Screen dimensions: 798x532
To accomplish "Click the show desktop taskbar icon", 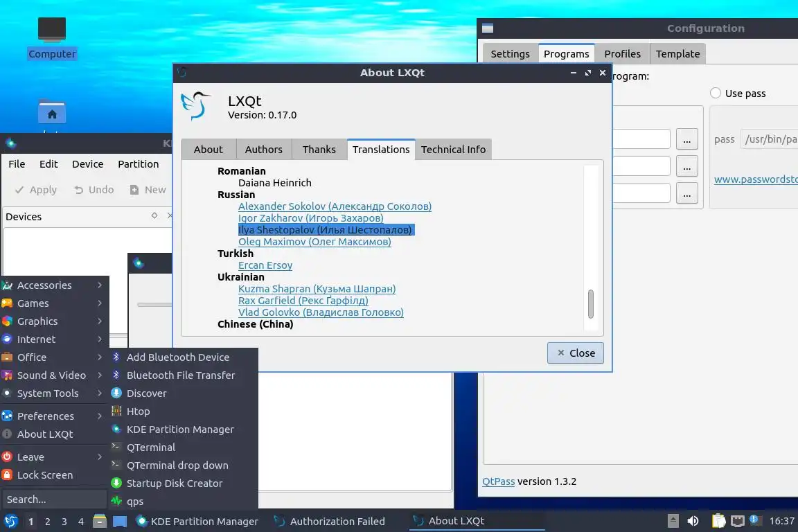I will tap(120, 522).
